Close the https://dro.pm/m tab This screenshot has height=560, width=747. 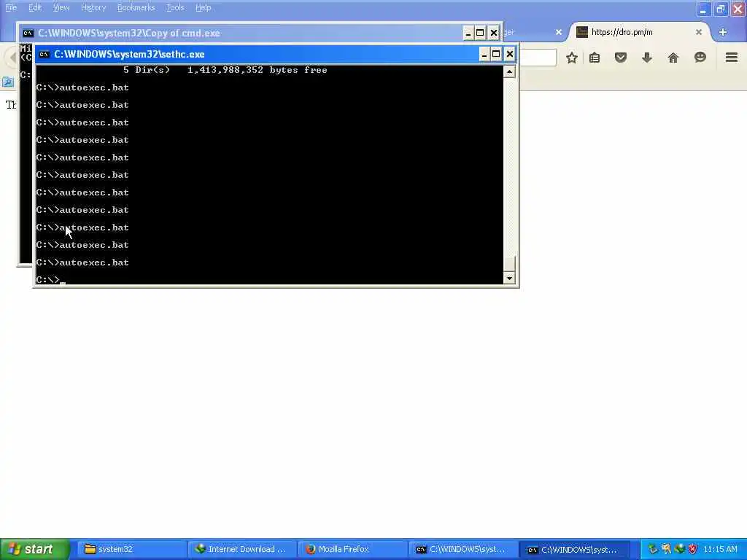(698, 32)
